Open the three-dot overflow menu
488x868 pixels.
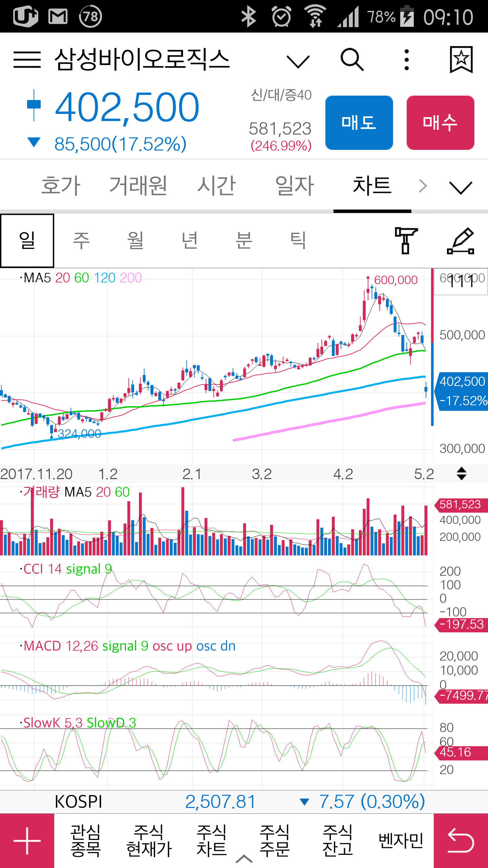407,60
